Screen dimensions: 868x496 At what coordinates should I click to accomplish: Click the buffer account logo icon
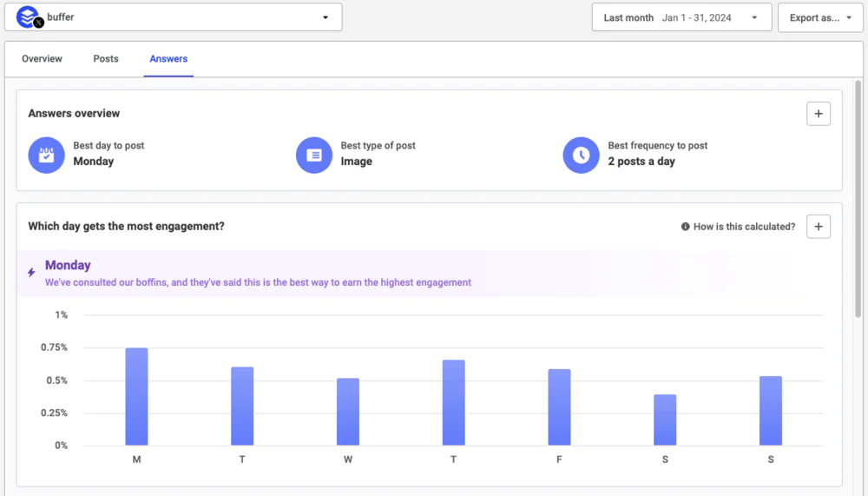click(x=29, y=17)
